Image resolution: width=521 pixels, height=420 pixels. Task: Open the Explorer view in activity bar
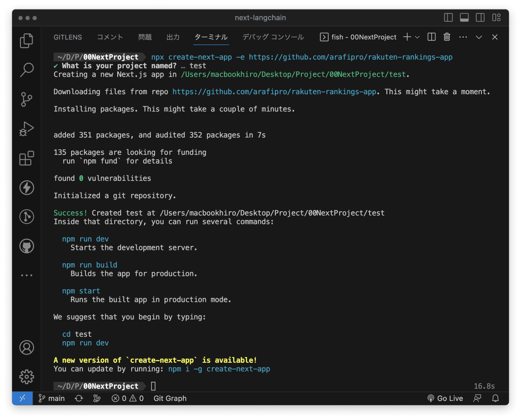26,41
